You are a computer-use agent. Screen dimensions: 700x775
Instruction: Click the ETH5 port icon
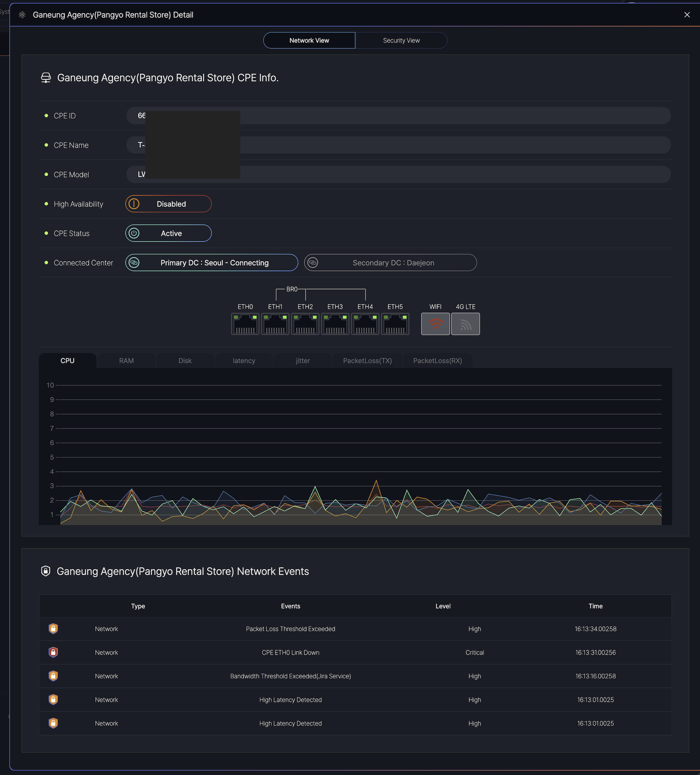click(395, 324)
